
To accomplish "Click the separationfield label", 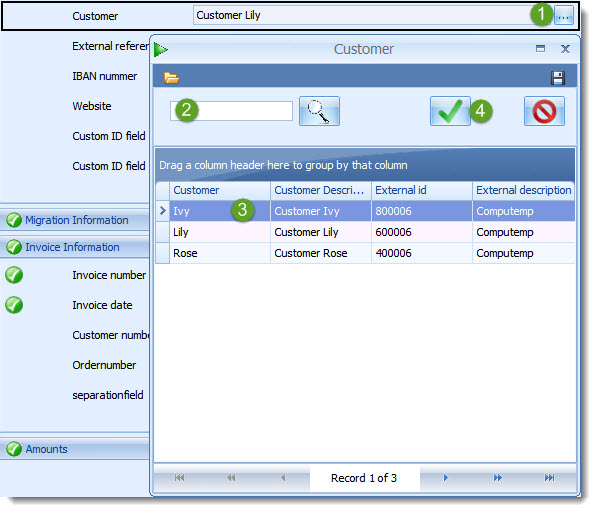I will click(108, 395).
